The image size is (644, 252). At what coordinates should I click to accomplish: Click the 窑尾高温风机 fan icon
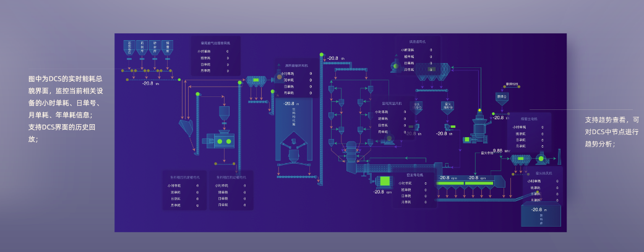pos(388,140)
